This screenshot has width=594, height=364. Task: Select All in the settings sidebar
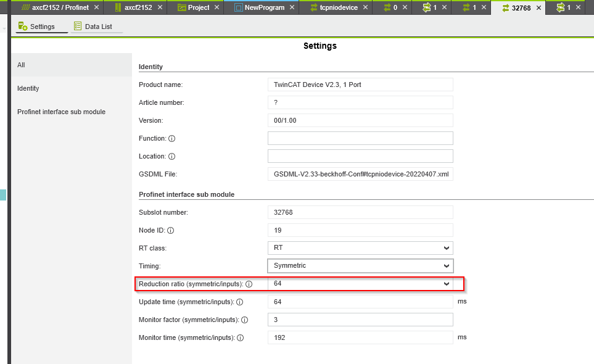coord(72,65)
